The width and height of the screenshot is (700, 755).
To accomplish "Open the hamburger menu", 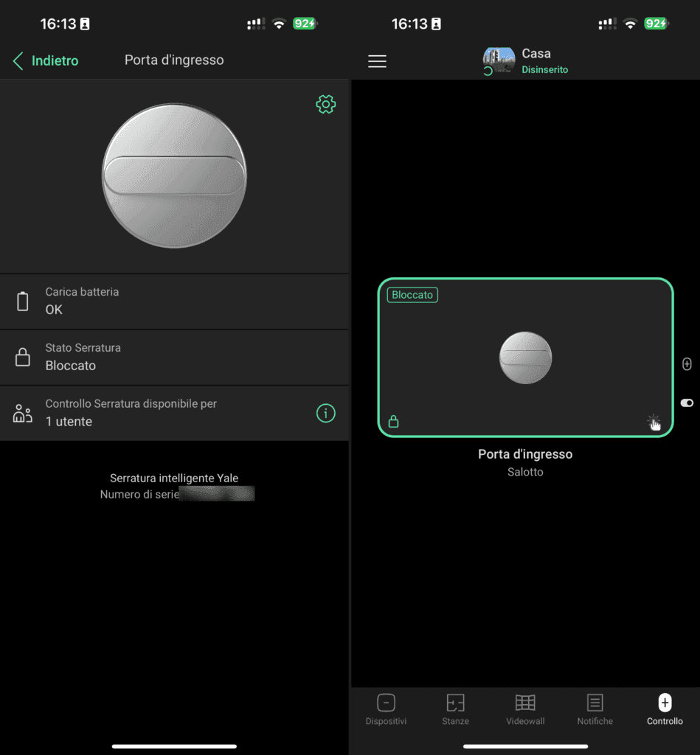I will (x=377, y=61).
